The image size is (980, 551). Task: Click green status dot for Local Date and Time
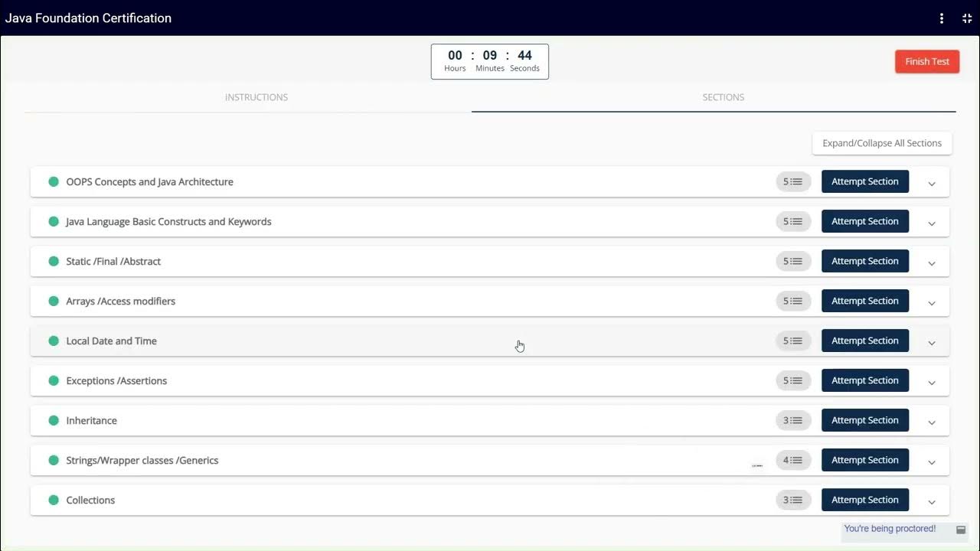pos(54,341)
